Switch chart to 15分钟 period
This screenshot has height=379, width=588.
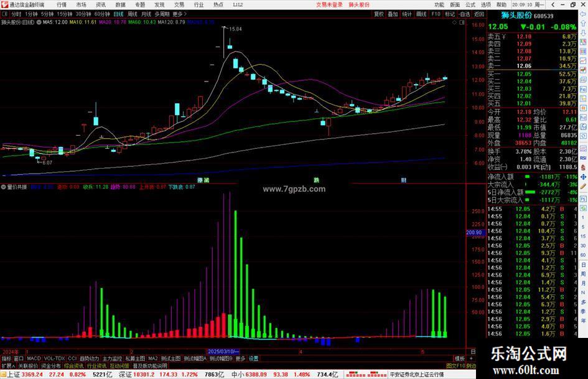tap(65, 14)
